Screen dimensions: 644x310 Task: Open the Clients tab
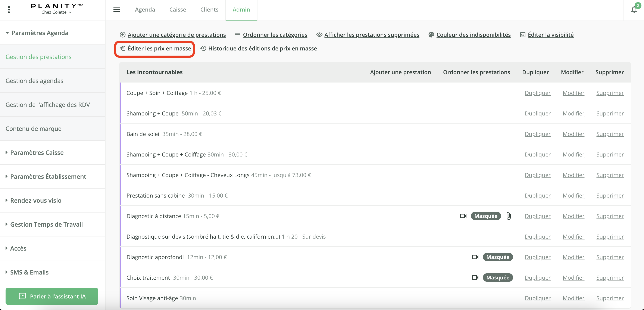[x=209, y=9]
